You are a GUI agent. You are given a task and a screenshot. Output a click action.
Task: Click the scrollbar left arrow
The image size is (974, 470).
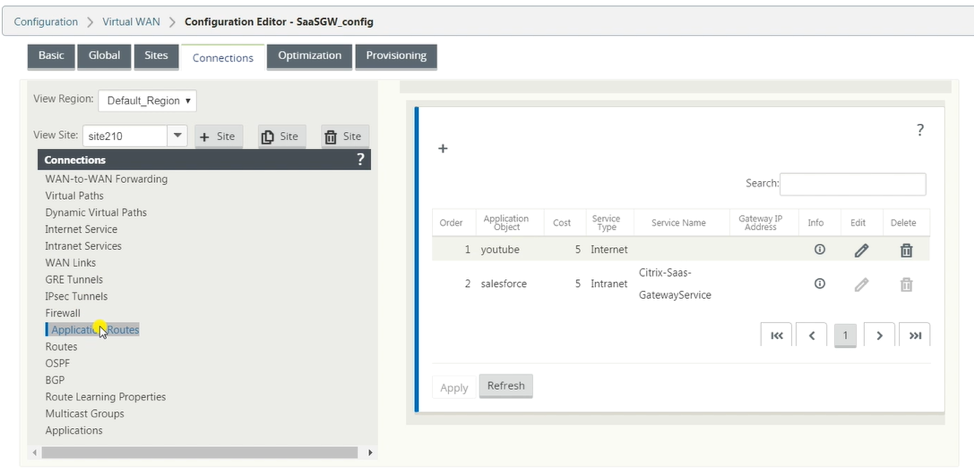pyautogui.click(x=35, y=453)
